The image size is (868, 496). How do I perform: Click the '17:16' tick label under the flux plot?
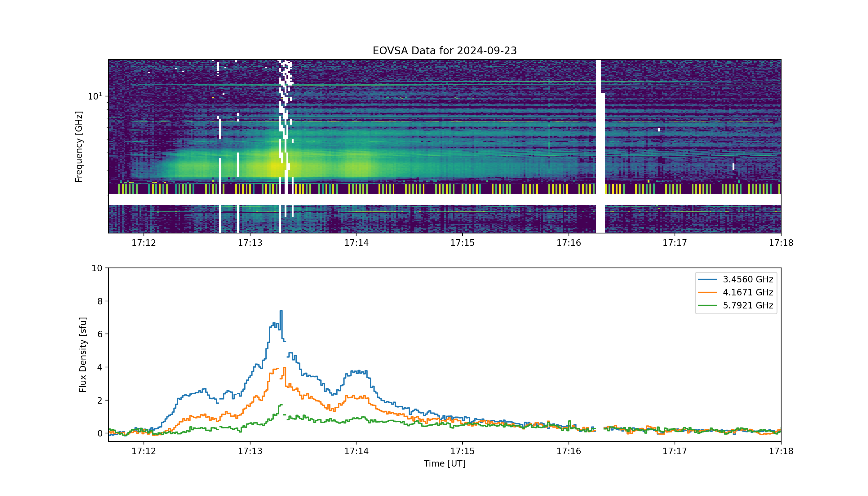click(x=569, y=451)
